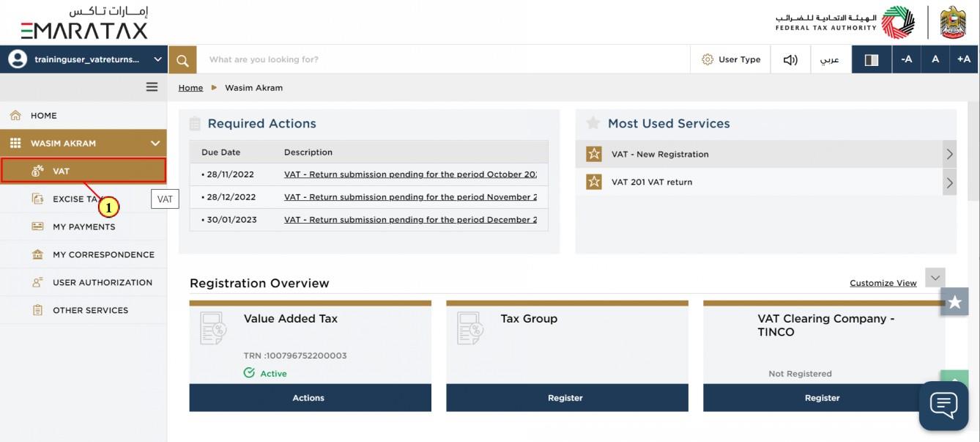Expand the traininguser_vatreturns account dropdown

click(x=157, y=59)
